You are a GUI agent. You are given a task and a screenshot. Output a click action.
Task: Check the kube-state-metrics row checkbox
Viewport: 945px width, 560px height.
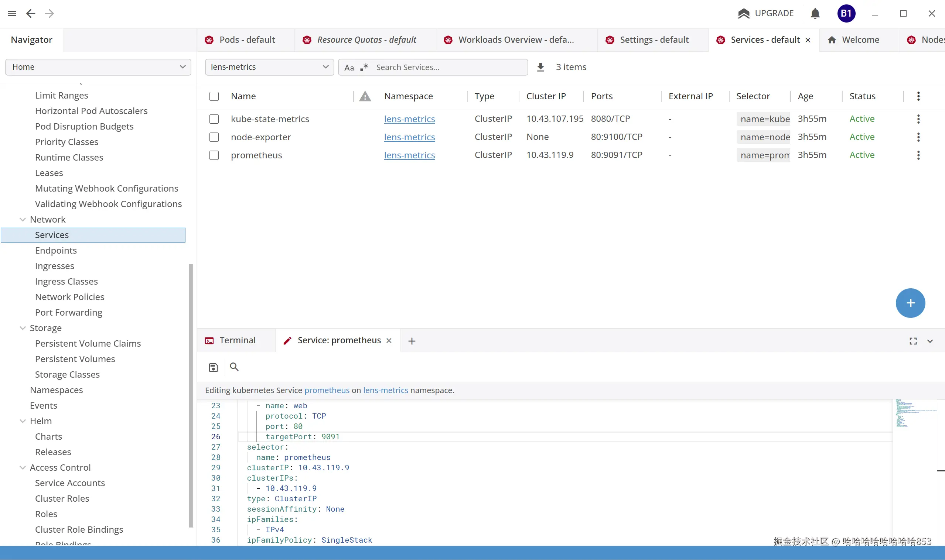(x=214, y=119)
